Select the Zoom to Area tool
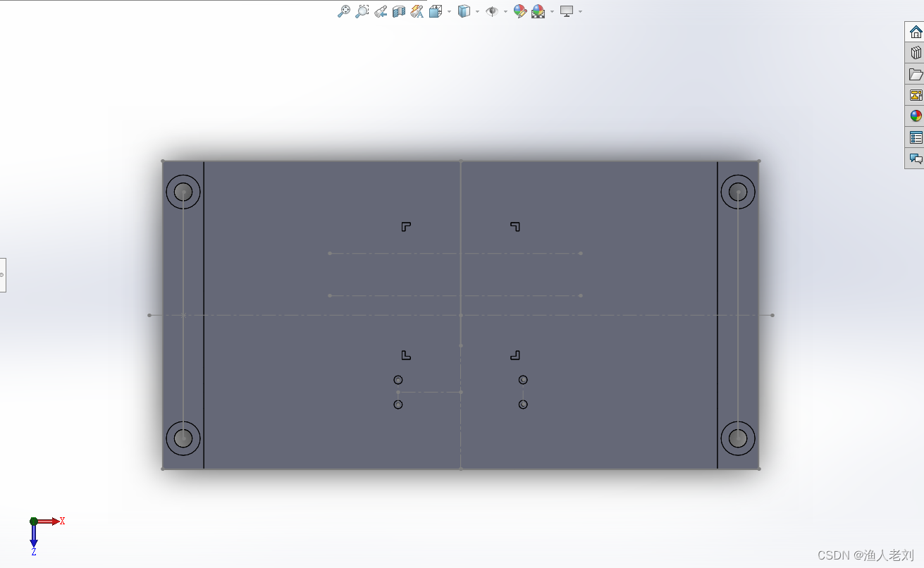Screen dimensions: 924x568 click(362, 11)
